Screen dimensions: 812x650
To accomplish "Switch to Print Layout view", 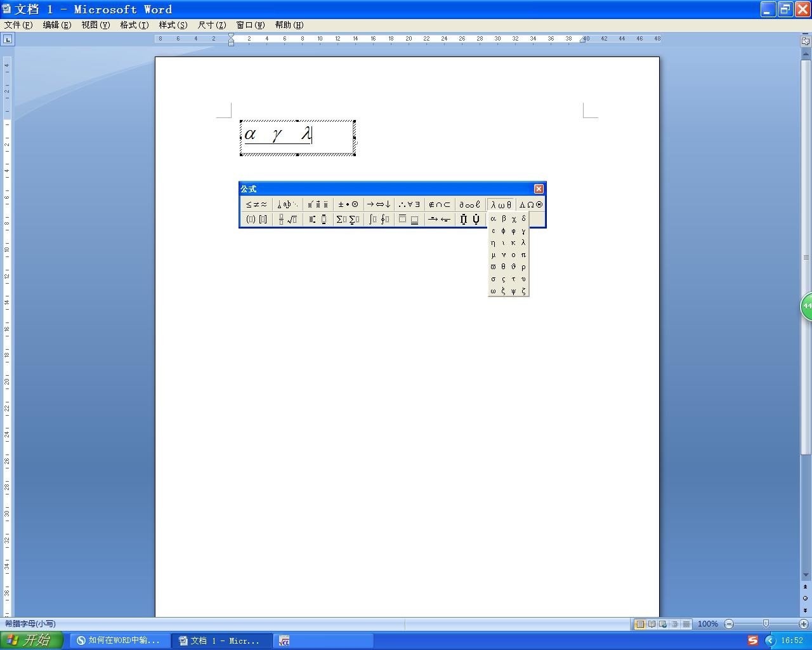I will click(640, 624).
